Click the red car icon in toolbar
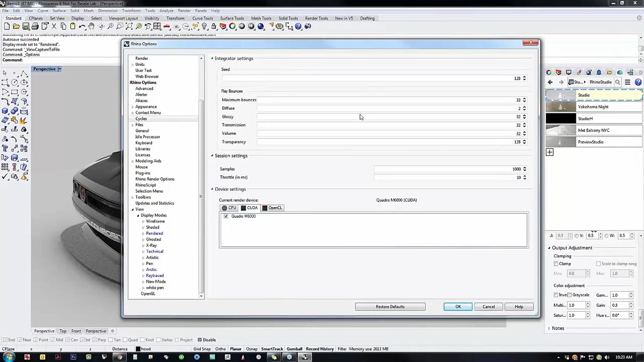 point(167,26)
